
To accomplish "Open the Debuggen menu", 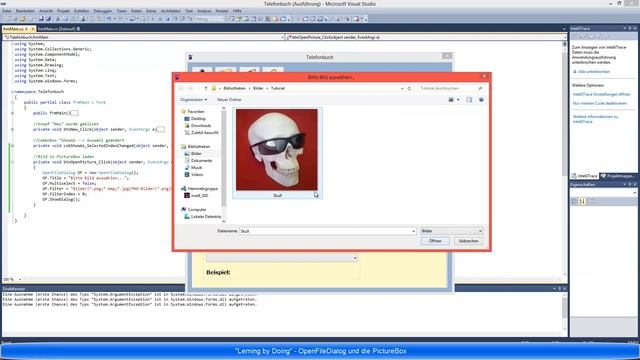I will click(x=102, y=11).
